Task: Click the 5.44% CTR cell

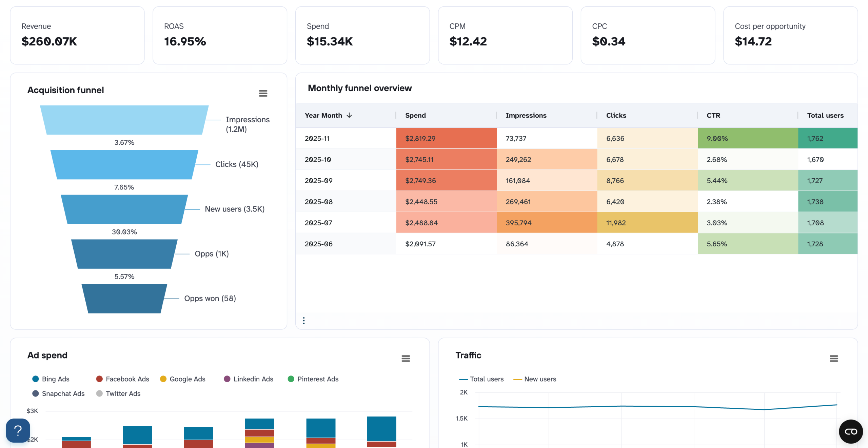Action: (x=748, y=181)
